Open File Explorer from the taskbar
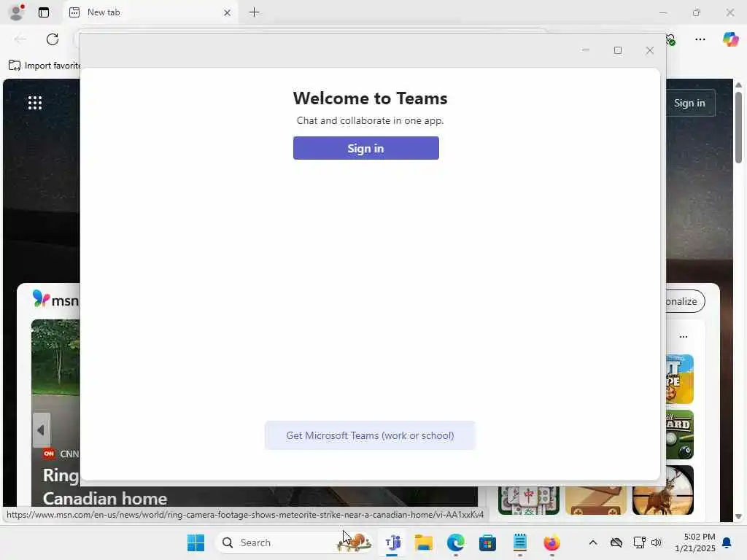This screenshot has width=747, height=560. 424,542
